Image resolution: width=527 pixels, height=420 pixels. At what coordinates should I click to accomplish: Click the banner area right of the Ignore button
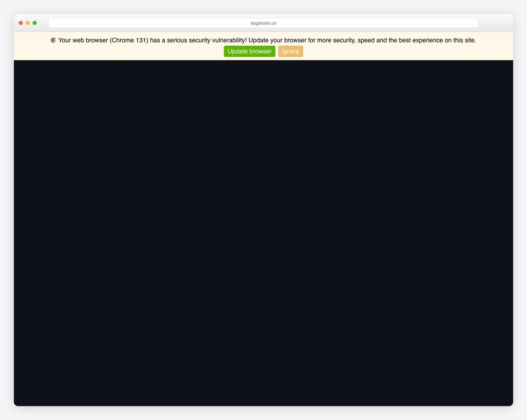tap(395, 52)
